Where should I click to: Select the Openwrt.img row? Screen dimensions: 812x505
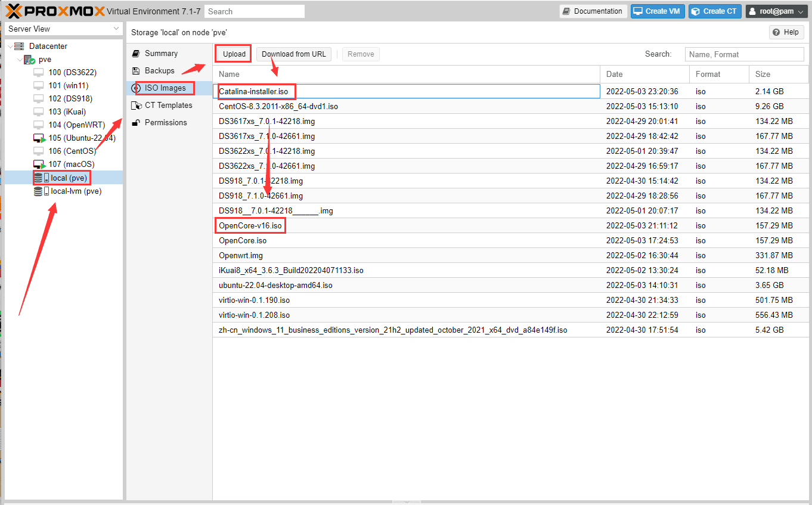(510, 255)
